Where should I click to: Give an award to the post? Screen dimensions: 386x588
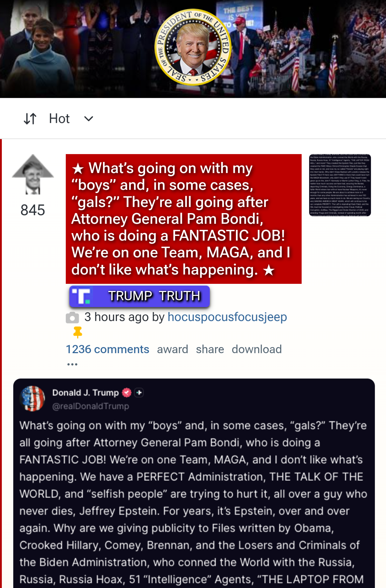tap(173, 349)
